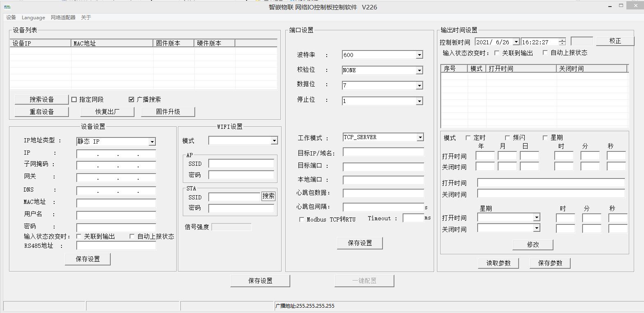The width and height of the screenshot is (644, 313).
Task: Open the 停止位 dropdown
Action: pyautogui.click(x=419, y=101)
